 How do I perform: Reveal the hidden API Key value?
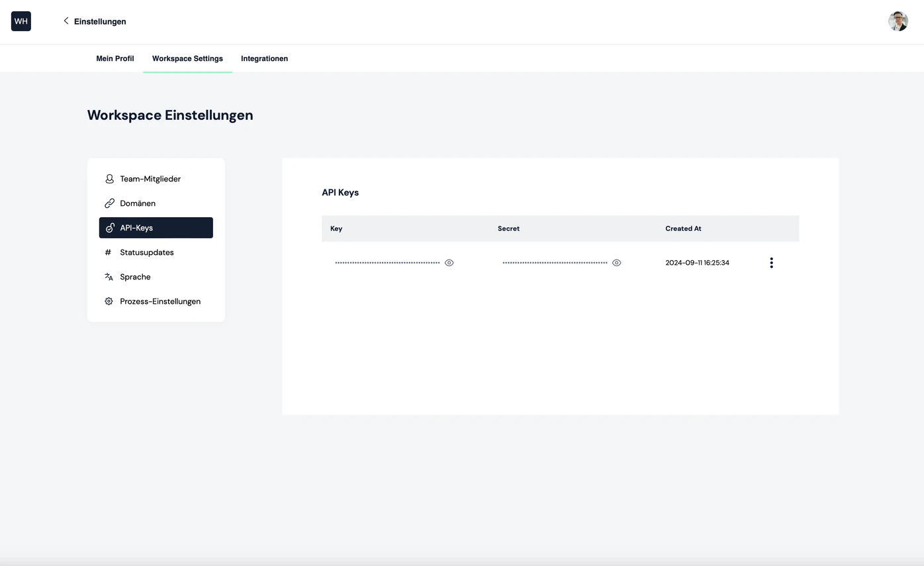point(449,263)
